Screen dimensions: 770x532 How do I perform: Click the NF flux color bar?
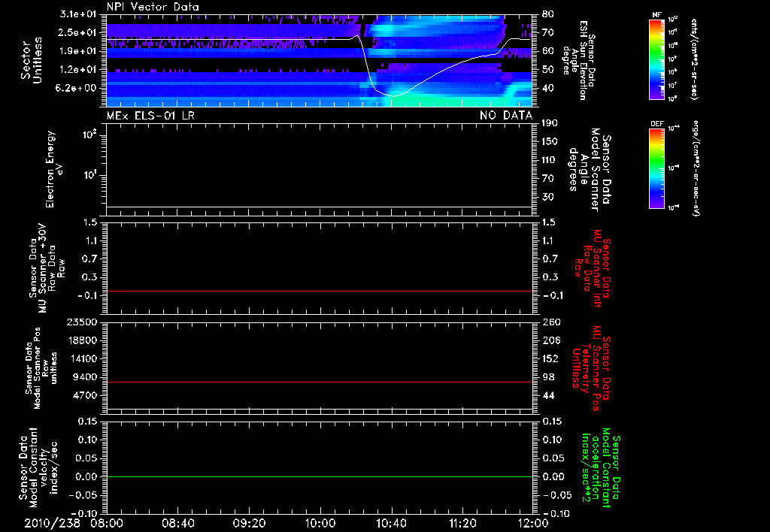[x=656, y=59]
